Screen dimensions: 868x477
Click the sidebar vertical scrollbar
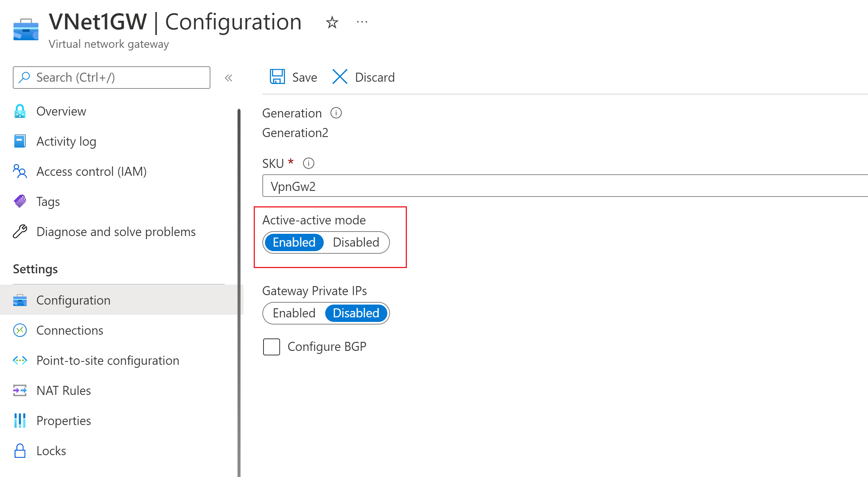[239, 290]
